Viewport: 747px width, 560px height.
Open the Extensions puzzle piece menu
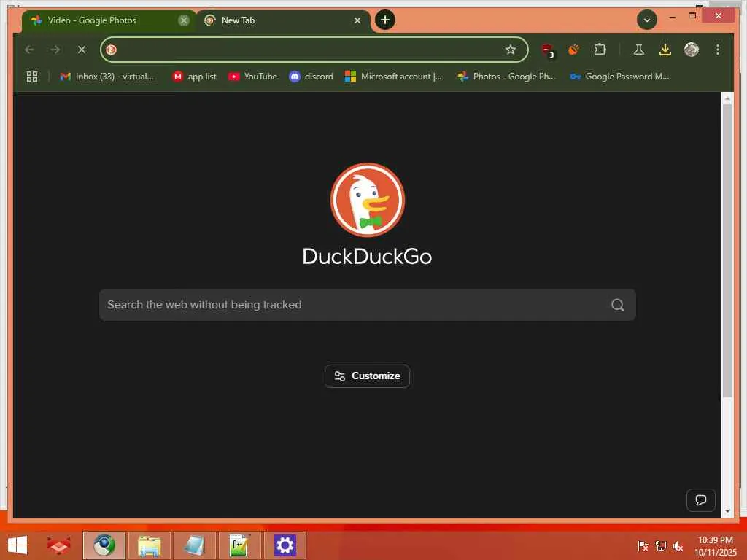tap(600, 50)
